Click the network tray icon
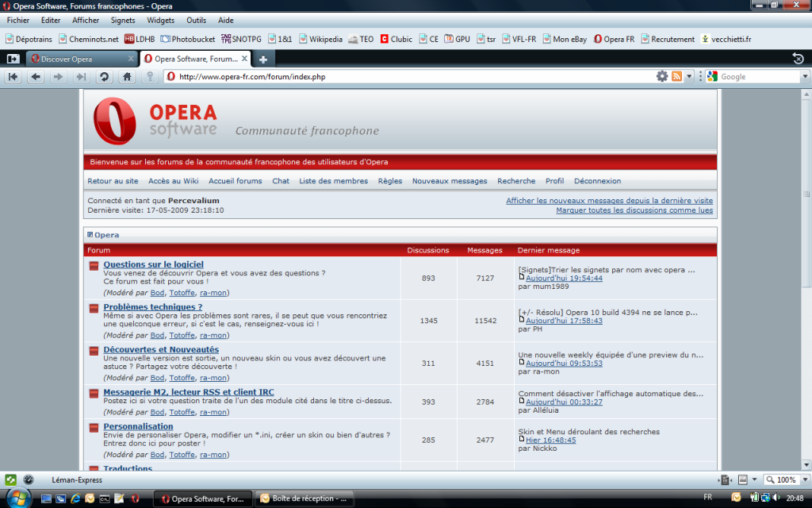The height and width of the screenshot is (508, 812). [x=765, y=498]
